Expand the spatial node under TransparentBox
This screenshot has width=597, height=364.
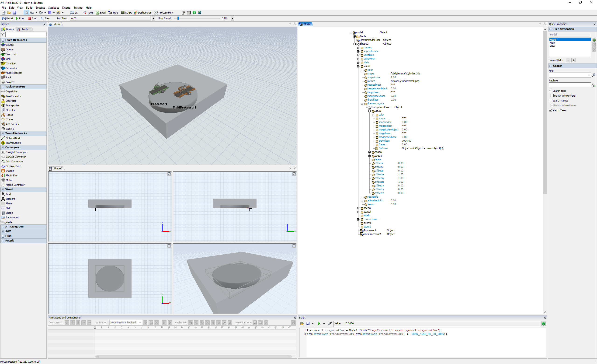coord(369,152)
